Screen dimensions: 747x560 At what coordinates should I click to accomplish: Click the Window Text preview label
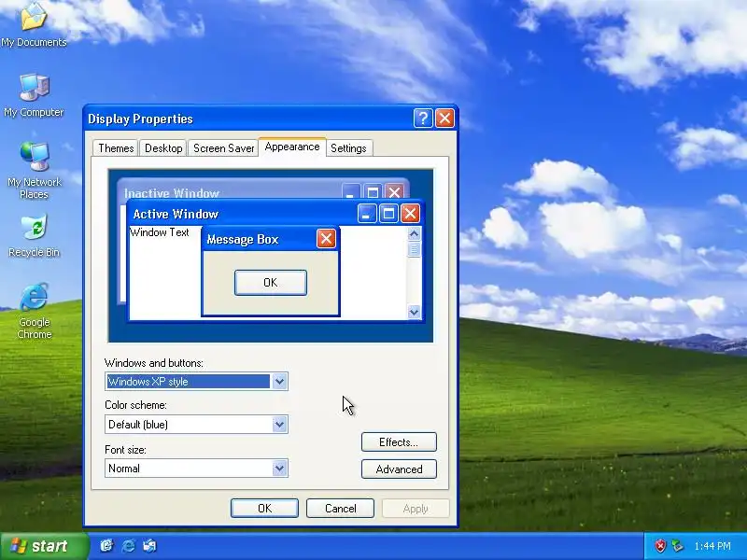pyautogui.click(x=160, y=232)
